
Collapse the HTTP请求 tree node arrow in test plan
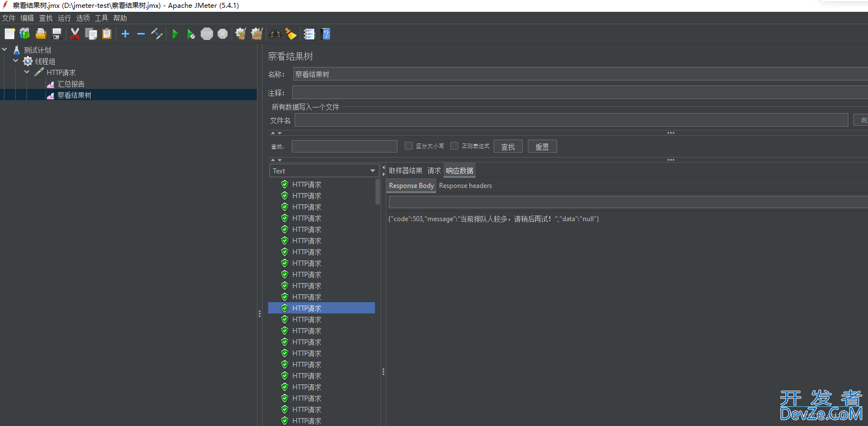click(x=27, y=72)
